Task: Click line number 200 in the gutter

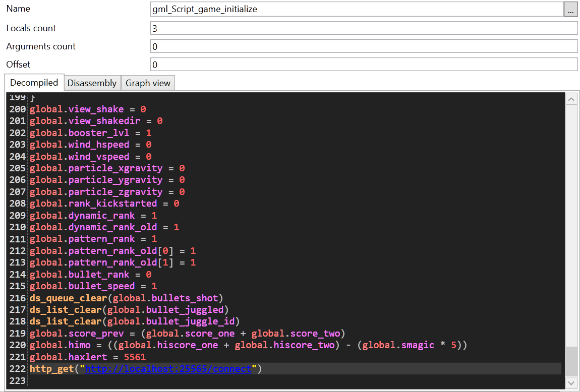Action: (x=17, y=109)
